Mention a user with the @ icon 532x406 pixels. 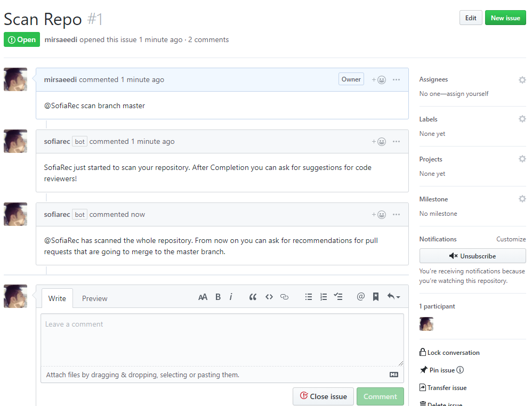point(361,297)
